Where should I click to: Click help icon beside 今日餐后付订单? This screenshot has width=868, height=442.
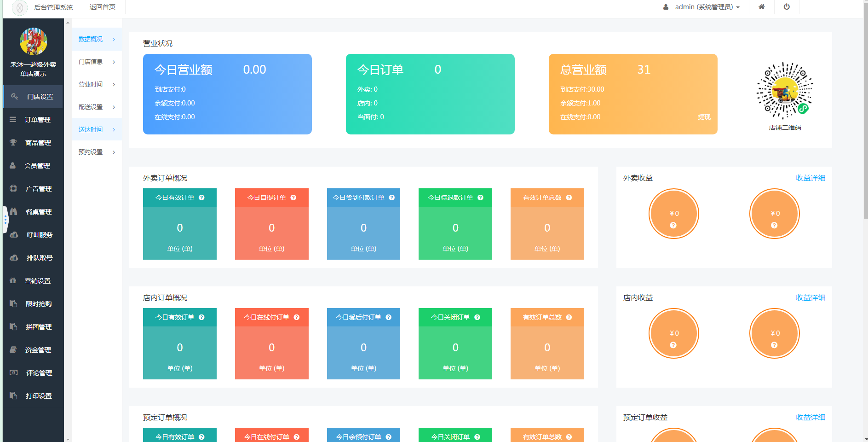pos(389,317)
